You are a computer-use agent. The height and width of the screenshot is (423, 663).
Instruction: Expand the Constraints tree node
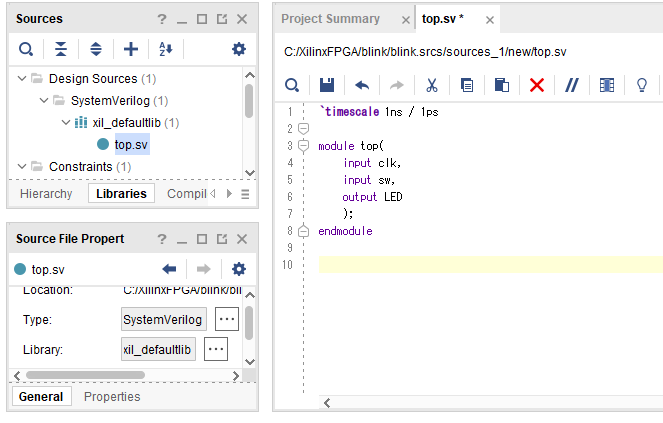(x=22, y=166)
